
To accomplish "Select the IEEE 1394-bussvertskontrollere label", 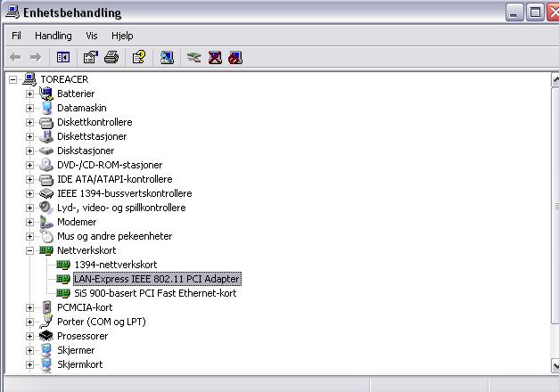I will (x=125, y=193).
